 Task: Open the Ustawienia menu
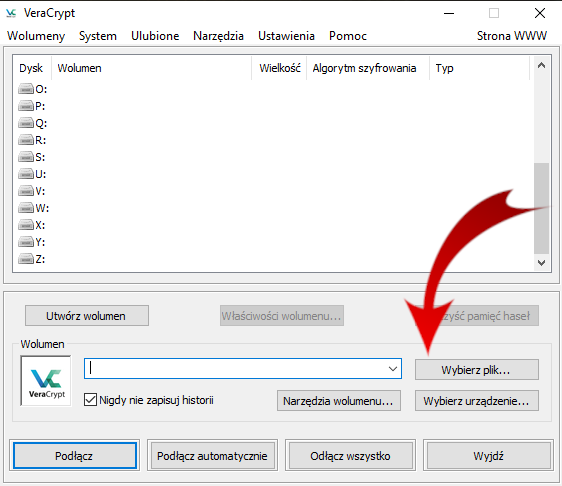pyautogui.click(x=286, y=36)
